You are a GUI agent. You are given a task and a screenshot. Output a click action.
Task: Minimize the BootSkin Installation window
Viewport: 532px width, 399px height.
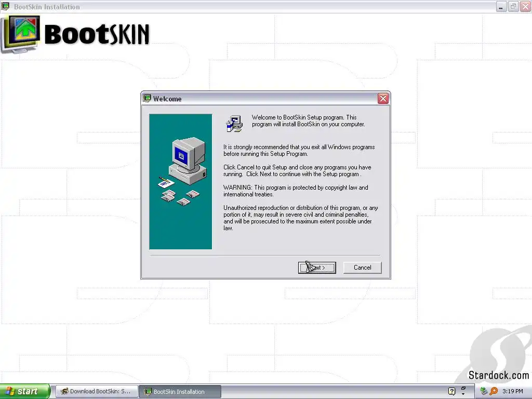pyautogui.click(x=501, y=6)
